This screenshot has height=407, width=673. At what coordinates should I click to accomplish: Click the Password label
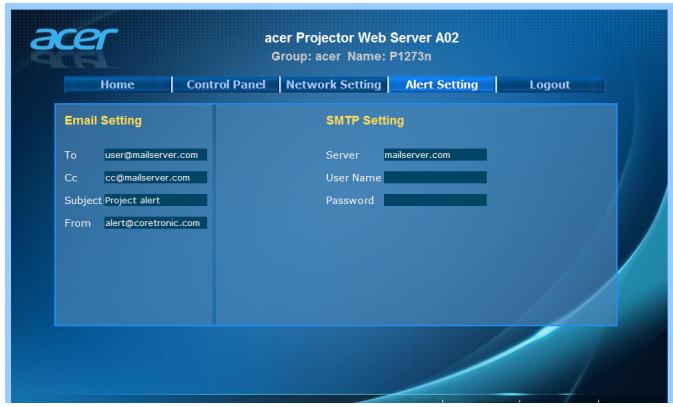(350, 200)
